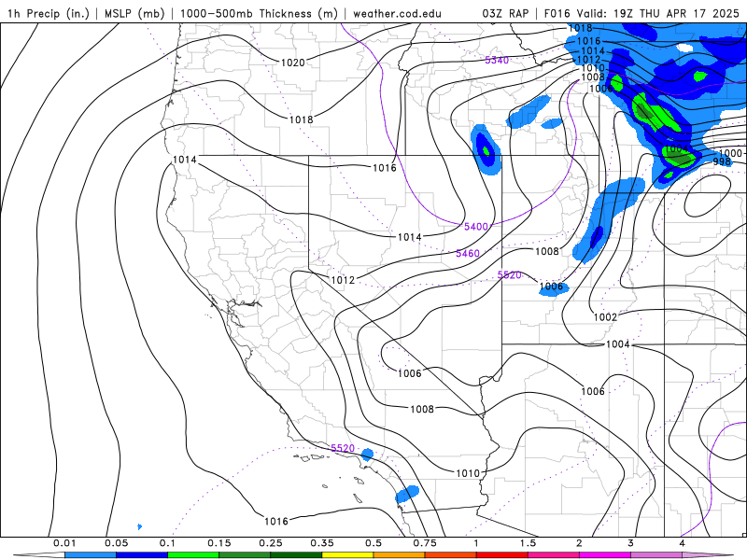Viewport: 747px width, 560px height.
Task: Click the 1012 isobar label at Nevada's western corner
Action: pyautogui.click(x=343, y=280)
